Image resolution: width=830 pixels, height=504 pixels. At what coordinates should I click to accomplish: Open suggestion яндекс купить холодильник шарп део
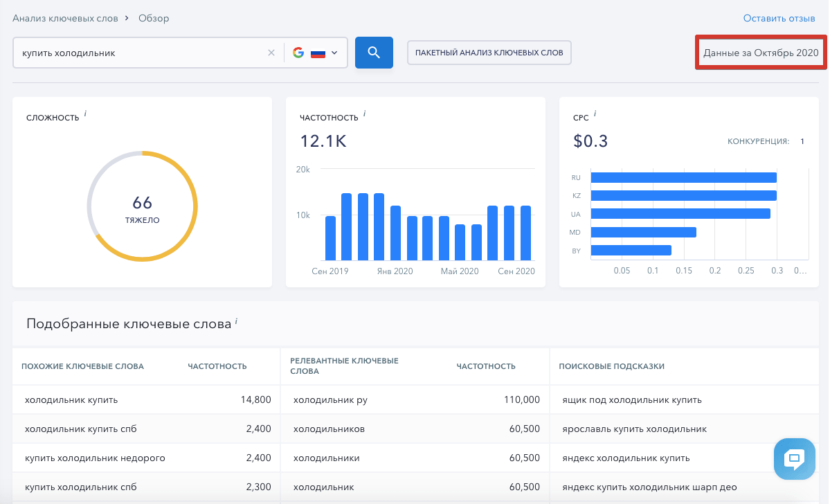click(x=649, y=487)
